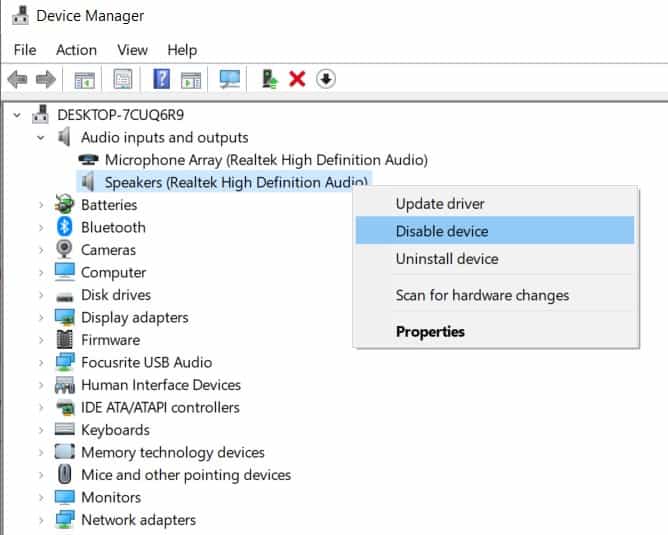This screenshot has height=535, width=668.
Task: Click the Update device driver toolbar icon
Action: (269, 79)
